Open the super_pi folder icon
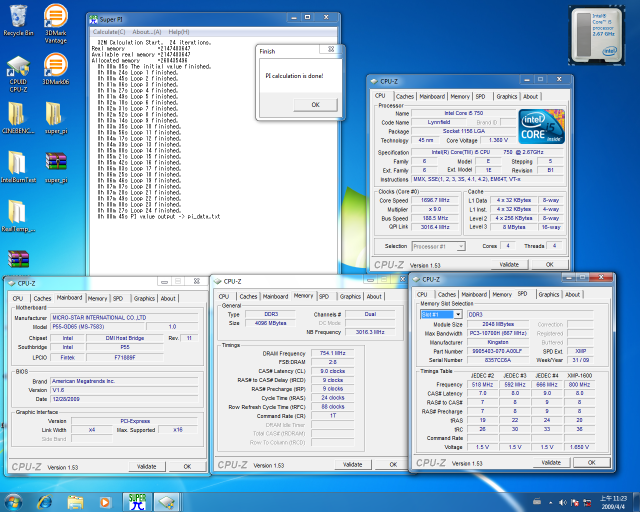This screenshot has width=640, height=512. coord(56,118)
